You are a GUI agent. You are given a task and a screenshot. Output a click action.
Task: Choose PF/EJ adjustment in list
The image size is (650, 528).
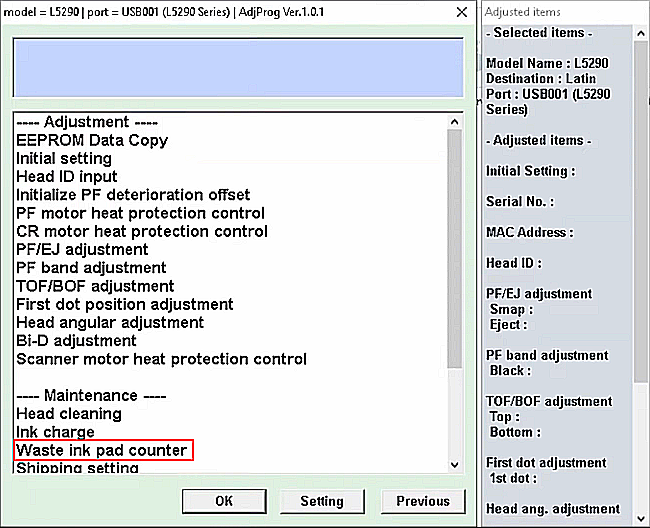[82, 249]
